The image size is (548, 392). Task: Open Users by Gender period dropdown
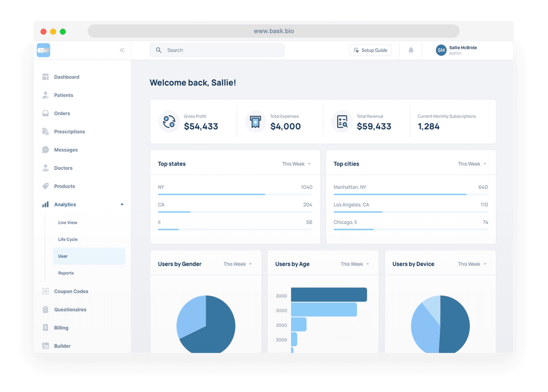click(237, 264)
